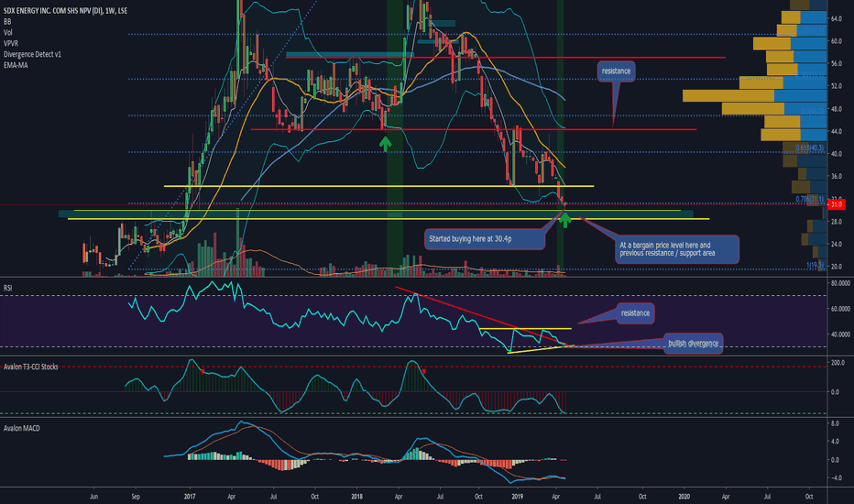Select the Vol indicator label
Screen dimensions: 854x504
pyautogui.click(x=7, y=33)
